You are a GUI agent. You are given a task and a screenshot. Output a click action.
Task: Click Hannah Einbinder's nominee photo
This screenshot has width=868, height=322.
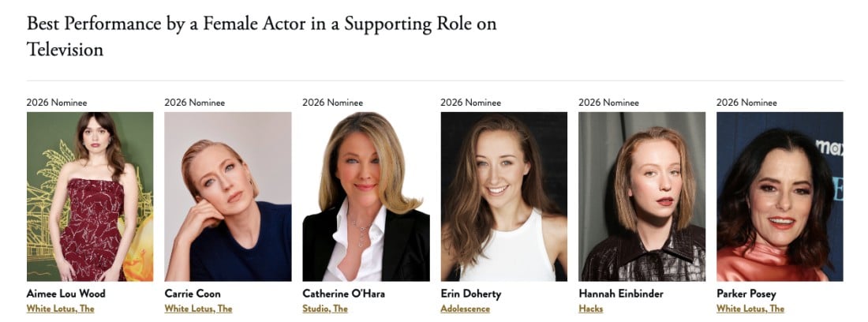coord(642,197)
